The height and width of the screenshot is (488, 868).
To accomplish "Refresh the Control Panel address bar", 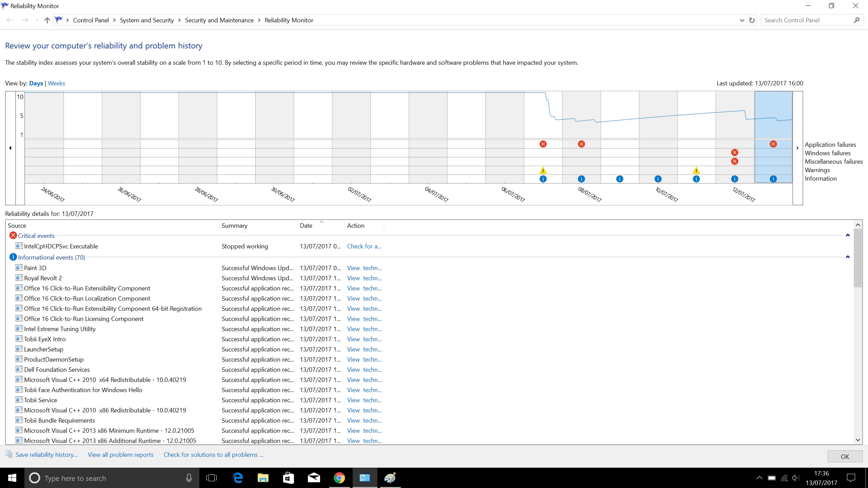I will (752, 20).
